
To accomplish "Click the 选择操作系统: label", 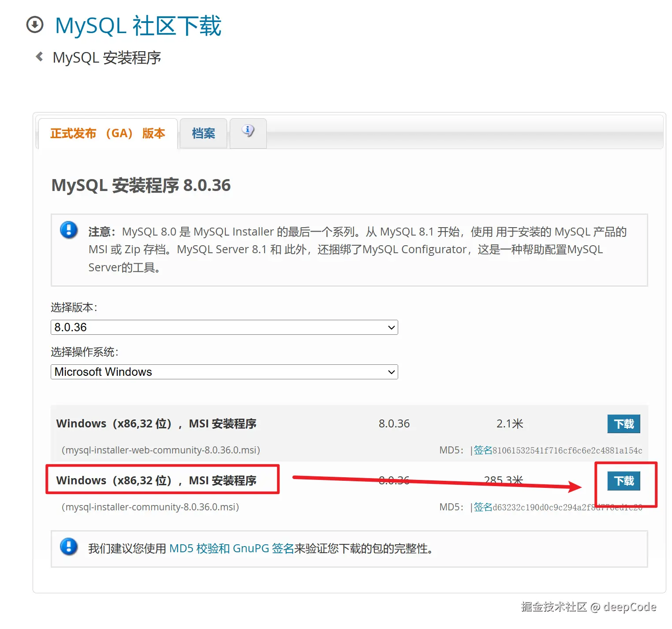I will 85,352.
